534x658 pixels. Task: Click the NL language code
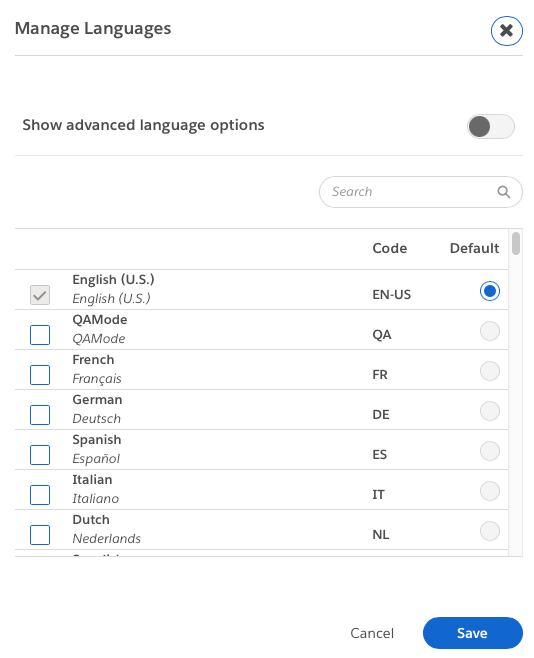tap(380, 534)
